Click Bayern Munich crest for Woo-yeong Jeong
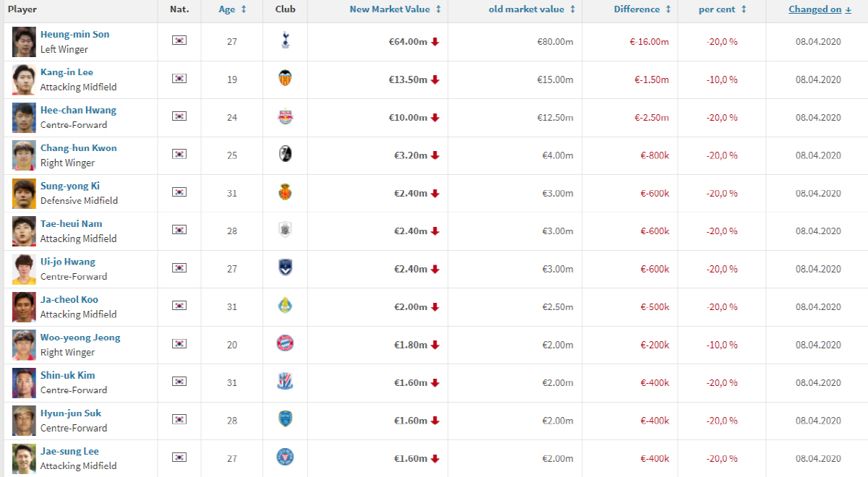This screenshot has height=477, width=868. [x=285, y=344]
